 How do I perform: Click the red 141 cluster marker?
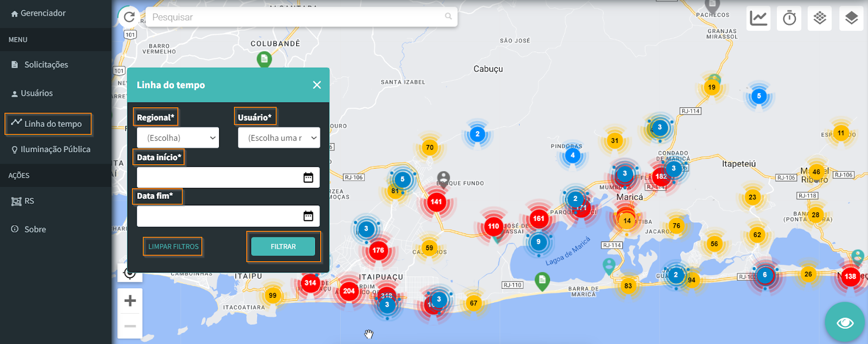tap(436, 202)
